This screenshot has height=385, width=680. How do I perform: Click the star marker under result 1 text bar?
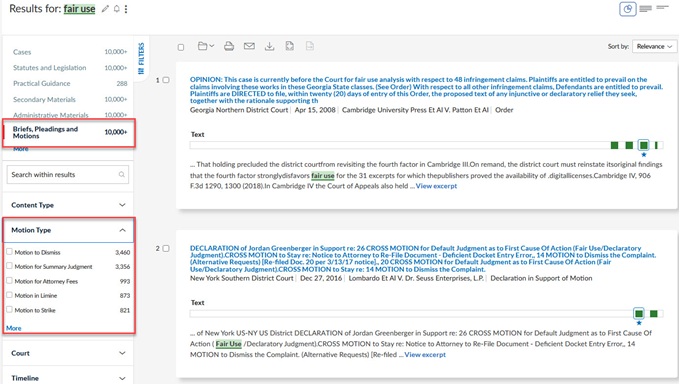pyautogui.click(x=644, y=155)
